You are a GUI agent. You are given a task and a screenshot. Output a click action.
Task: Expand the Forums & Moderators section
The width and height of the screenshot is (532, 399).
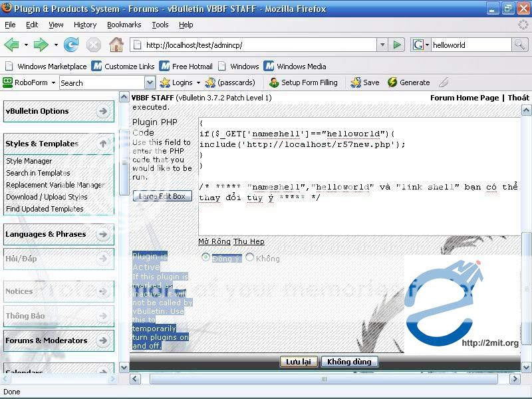click(103, 340)
